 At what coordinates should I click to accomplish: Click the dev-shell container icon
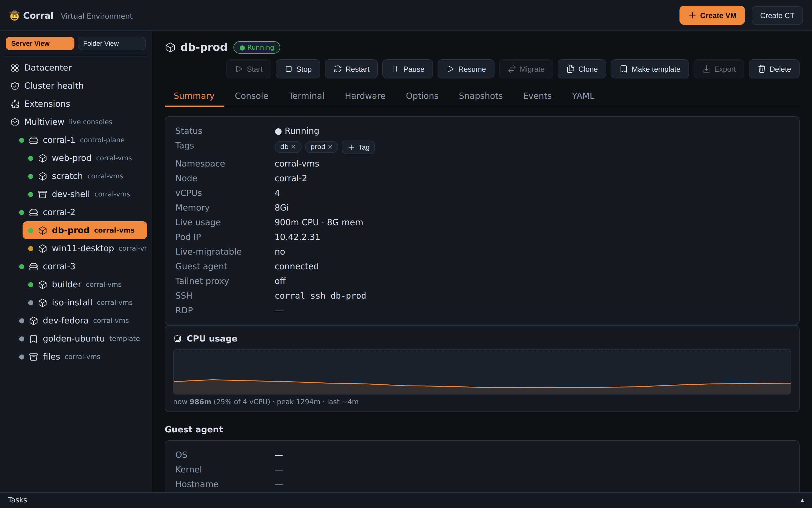[x=43, y=194]
